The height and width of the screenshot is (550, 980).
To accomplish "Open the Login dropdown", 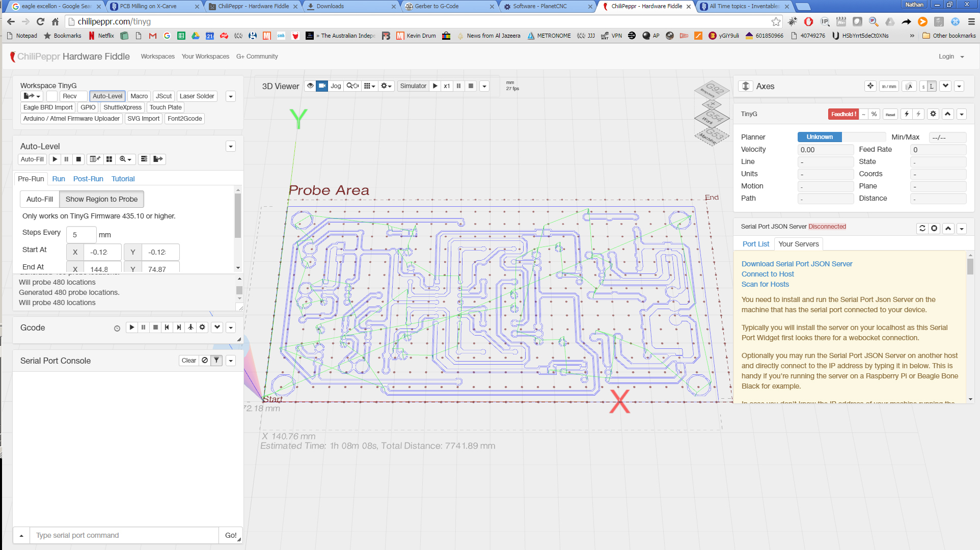I will pos(951,57).
